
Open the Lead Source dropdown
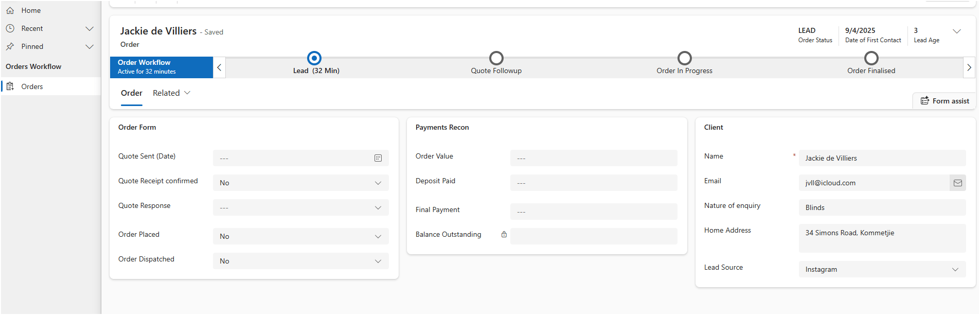point(882,269)
